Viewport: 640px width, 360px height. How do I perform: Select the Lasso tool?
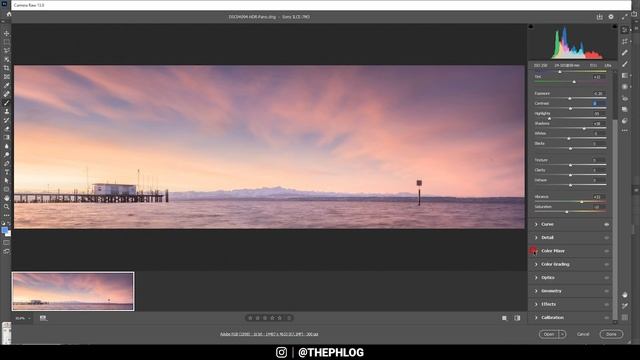pyautogui.click(x=6, y=51)
